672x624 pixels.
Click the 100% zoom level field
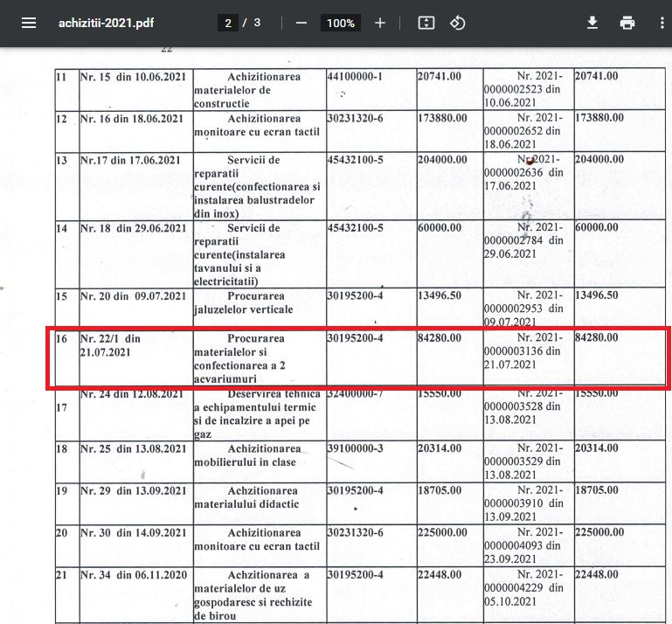[341, 24]
